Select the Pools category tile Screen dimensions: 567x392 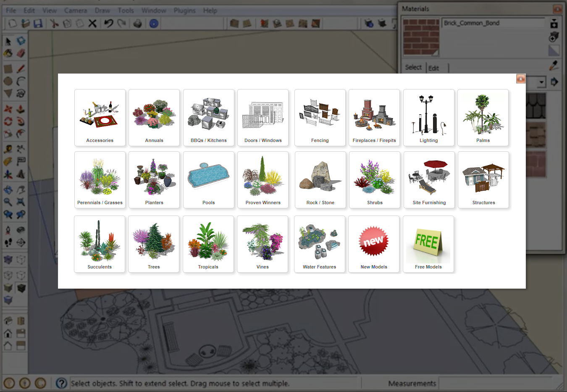coord(209,180)
